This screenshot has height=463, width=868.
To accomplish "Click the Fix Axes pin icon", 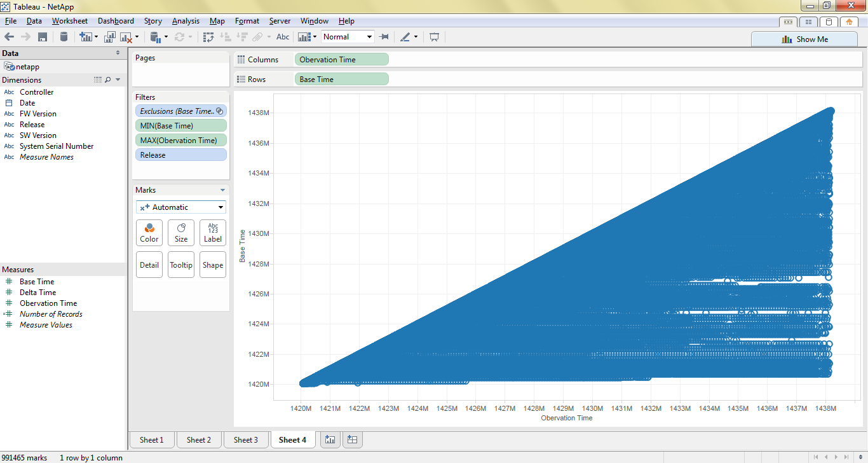I will 384,37.
